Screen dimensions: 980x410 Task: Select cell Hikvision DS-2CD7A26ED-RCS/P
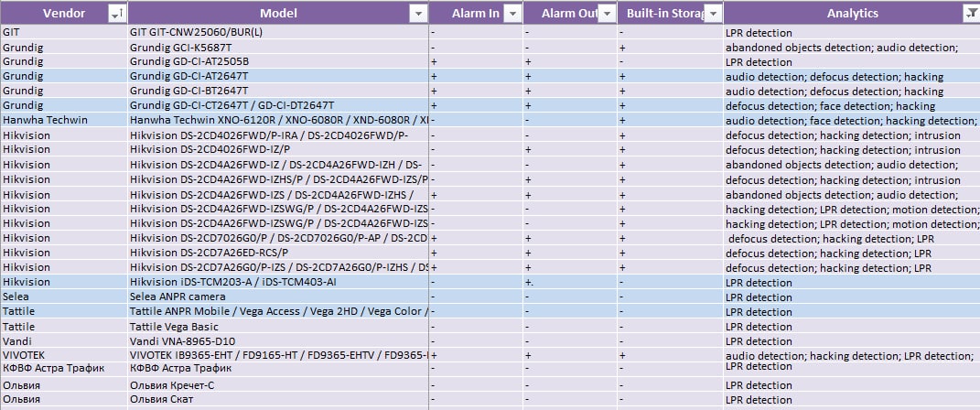click(278, 253)
